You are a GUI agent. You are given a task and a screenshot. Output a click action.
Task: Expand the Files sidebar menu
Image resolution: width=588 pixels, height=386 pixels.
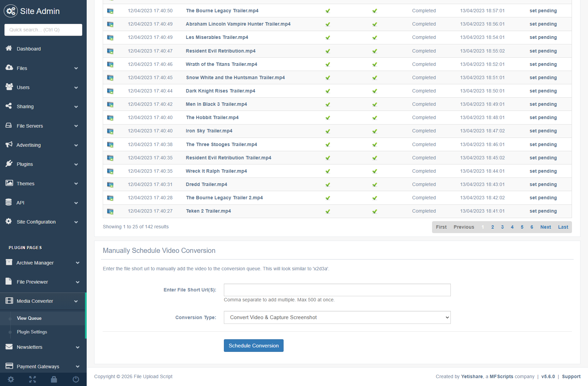point(43,68)
